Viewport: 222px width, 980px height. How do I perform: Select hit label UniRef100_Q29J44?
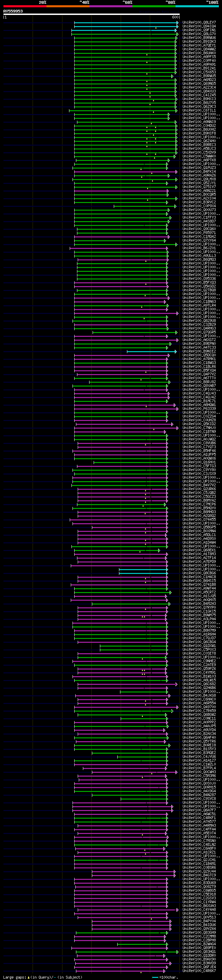(199, 871)
